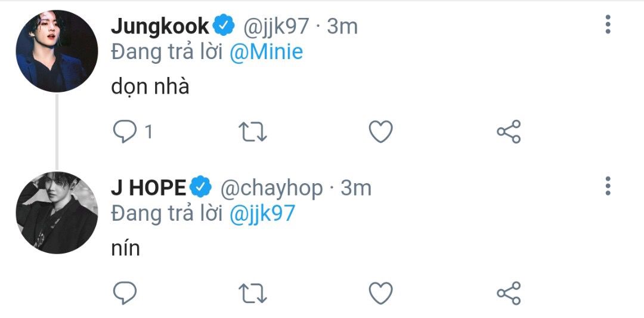Open Jungkook's profile picture
644x318 pixels.
pyautogui.click(x=57, y=51)
